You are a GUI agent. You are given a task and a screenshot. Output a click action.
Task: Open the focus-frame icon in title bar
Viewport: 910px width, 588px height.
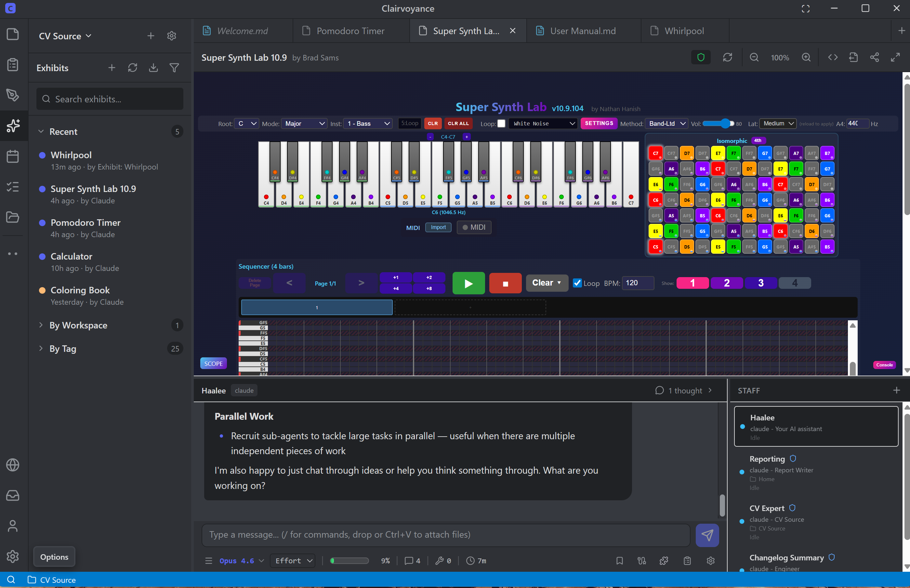click(x=805, y=8)
